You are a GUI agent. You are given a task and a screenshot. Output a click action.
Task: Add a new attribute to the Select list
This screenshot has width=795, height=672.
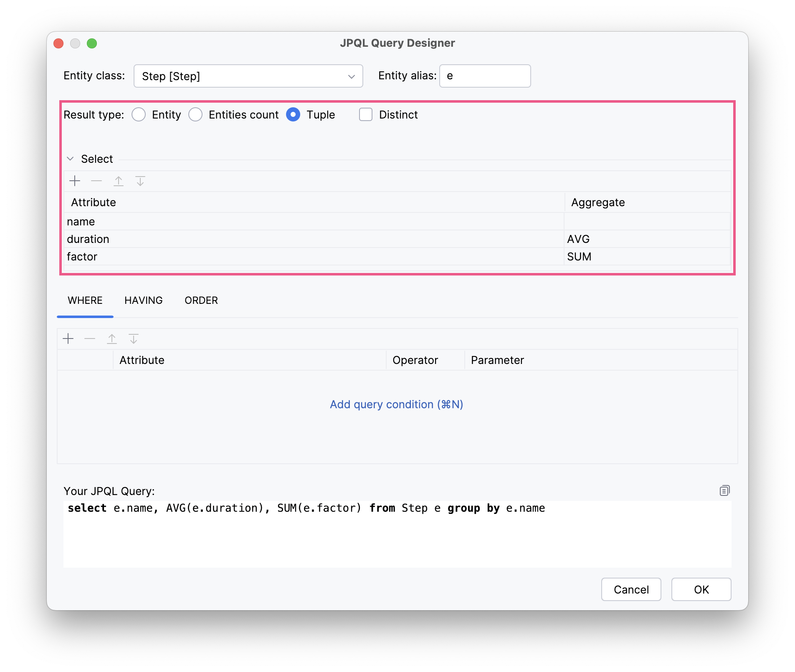(x=75, y=181)
